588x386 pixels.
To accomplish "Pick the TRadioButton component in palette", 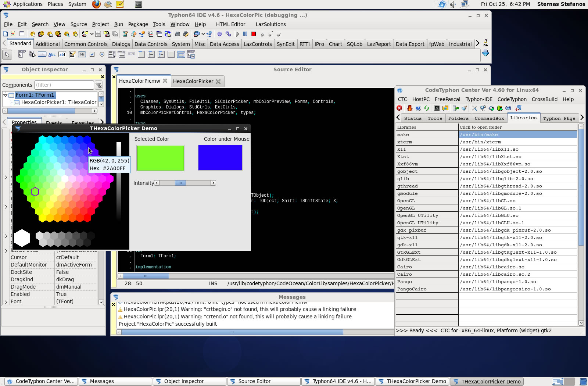I will [102, 54].
